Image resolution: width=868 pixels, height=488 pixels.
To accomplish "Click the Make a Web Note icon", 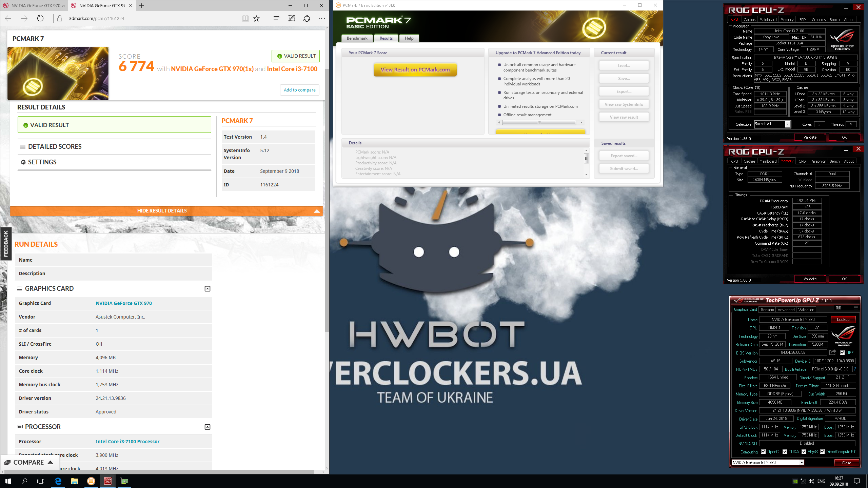I will (x=292, y=18).
